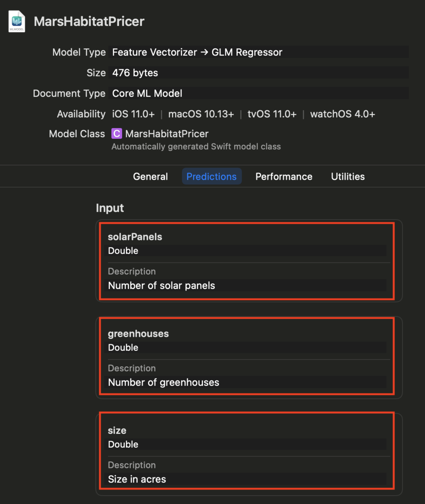Click the purple Swift class C icon
Screen dimensions: 425x504
(116, 134)
